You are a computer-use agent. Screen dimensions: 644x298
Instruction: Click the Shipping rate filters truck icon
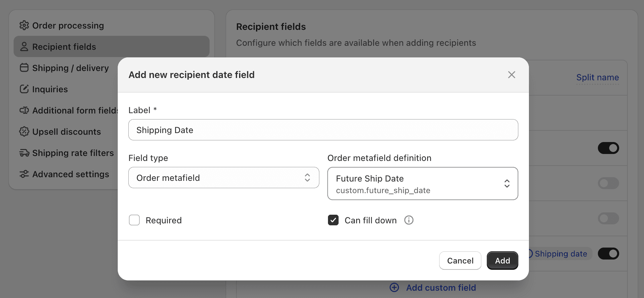(x=24, y=153)
